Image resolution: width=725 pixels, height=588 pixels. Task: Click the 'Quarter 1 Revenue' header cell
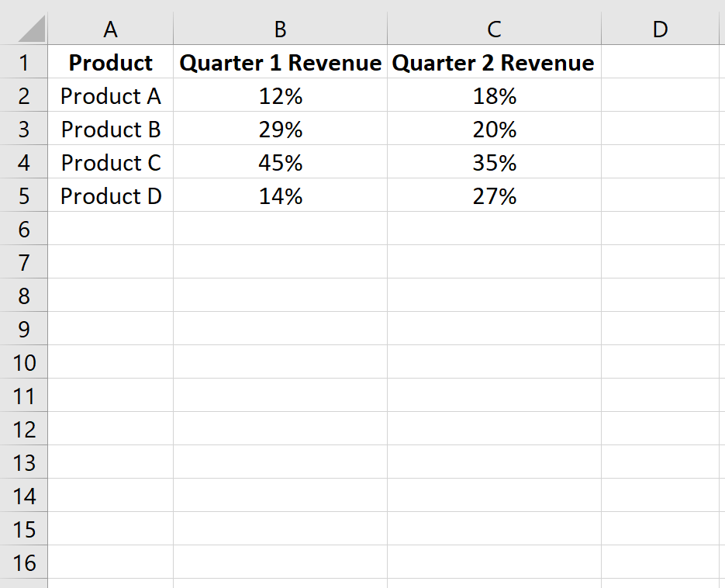tap(280, 61)
